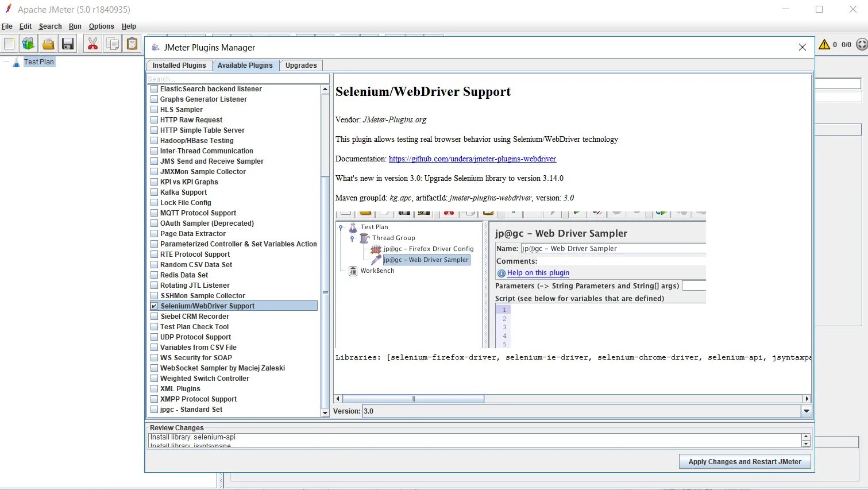Viewport: 868px width, 490px height.
Task: Open the Templates toolbar icon
Action: tap(28, 44)
